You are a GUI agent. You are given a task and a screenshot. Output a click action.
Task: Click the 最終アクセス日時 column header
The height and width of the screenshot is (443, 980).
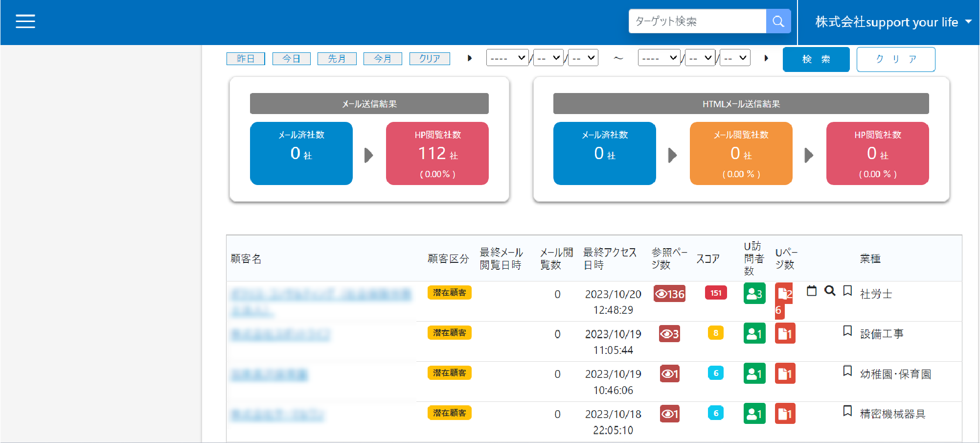(610, 258)
